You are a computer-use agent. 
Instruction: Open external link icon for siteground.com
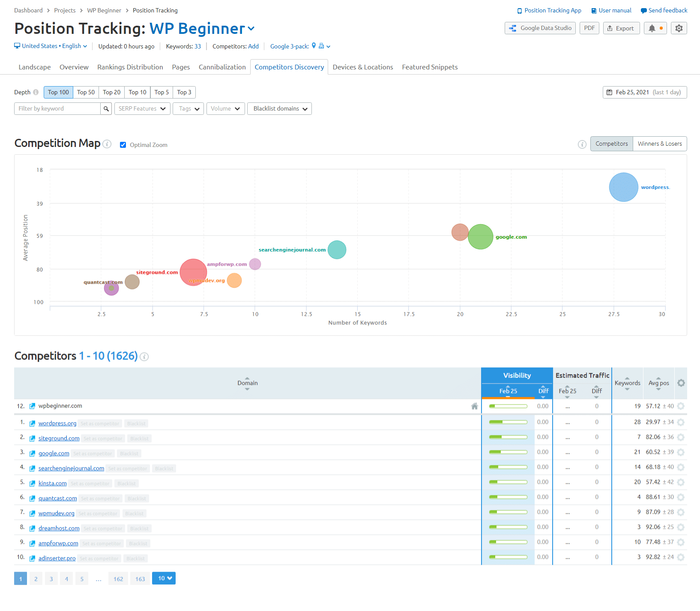(x=32, y=438)
